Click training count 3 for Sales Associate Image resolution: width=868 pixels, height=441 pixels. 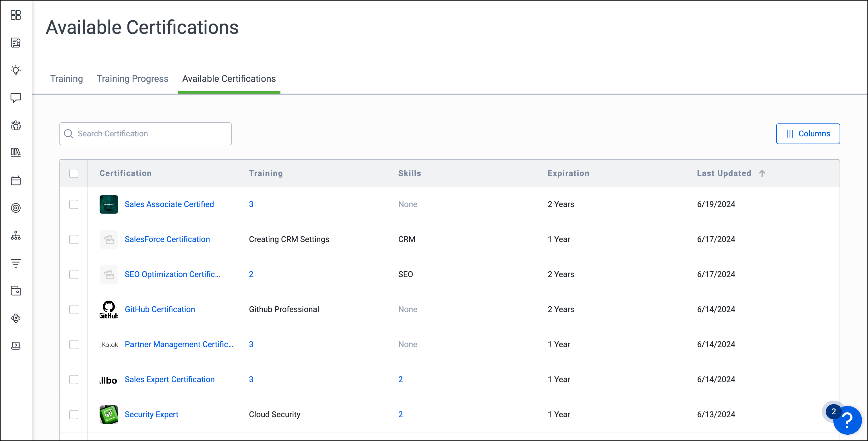(x=251, y=204)
